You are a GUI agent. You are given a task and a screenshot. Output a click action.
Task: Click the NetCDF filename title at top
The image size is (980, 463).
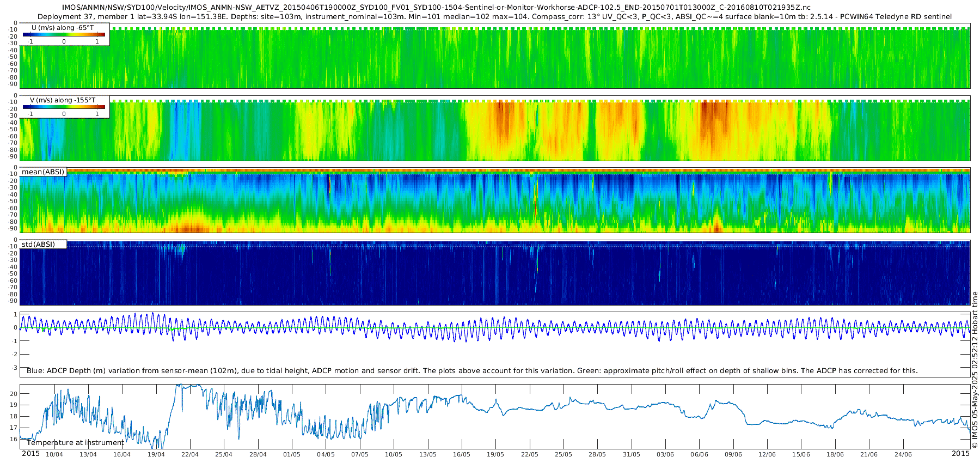[x=436, y=8]
